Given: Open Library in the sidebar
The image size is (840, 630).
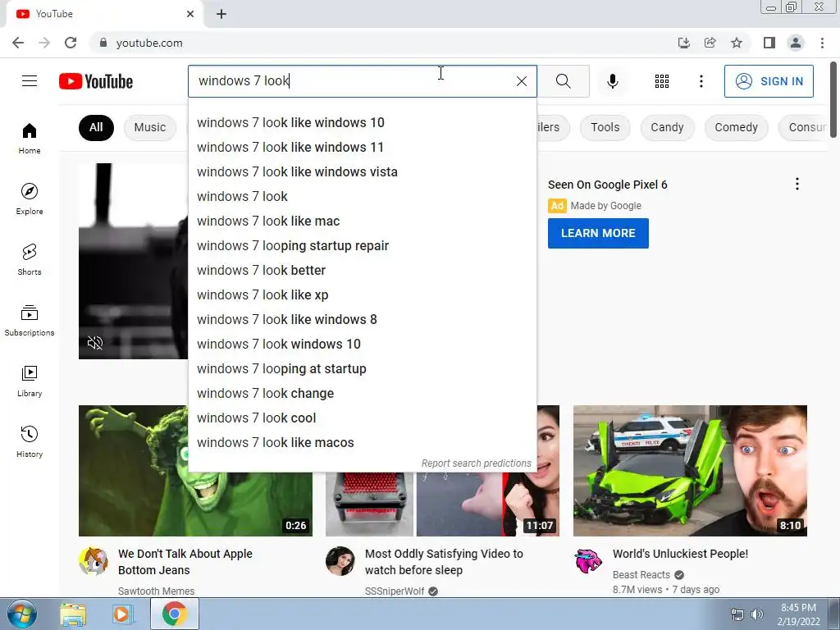Looking at the screenshot, I should 30,381.
